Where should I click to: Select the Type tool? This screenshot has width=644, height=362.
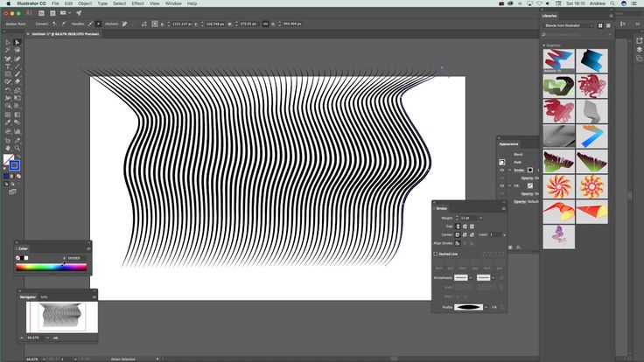pos(8,66)
